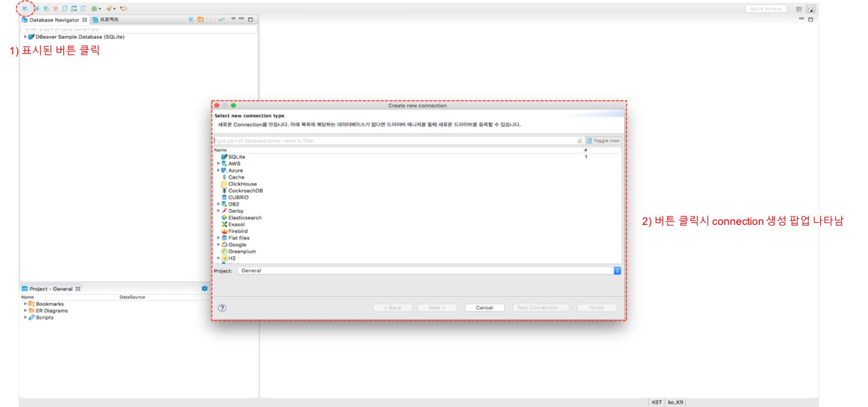The image size is (868, 407).
Task: Click the Reconnect icon in main toolbar
Action: coord(47,8)
